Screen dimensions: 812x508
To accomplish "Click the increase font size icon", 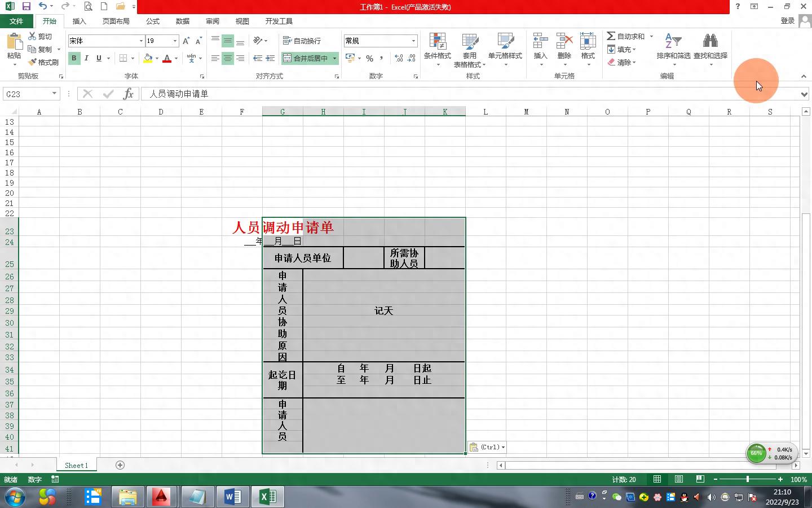I will point(186,41).
